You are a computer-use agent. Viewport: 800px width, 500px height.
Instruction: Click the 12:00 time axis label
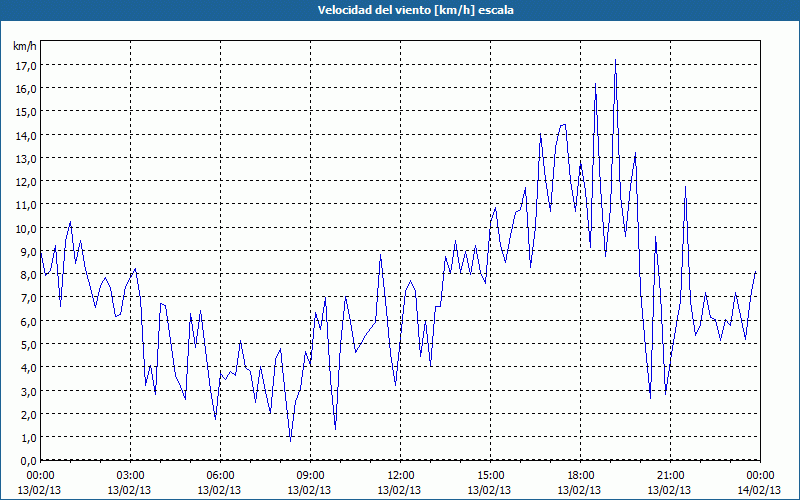401,476
